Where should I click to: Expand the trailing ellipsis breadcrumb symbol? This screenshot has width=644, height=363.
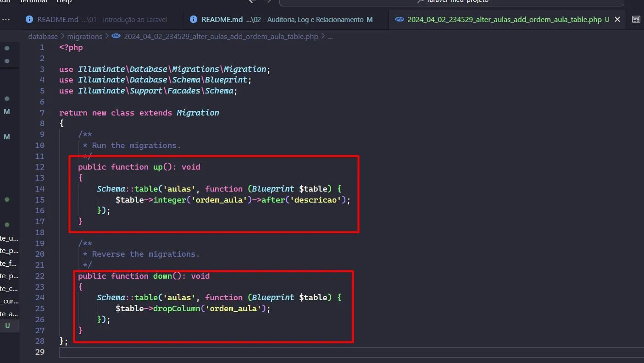point(330,36)
